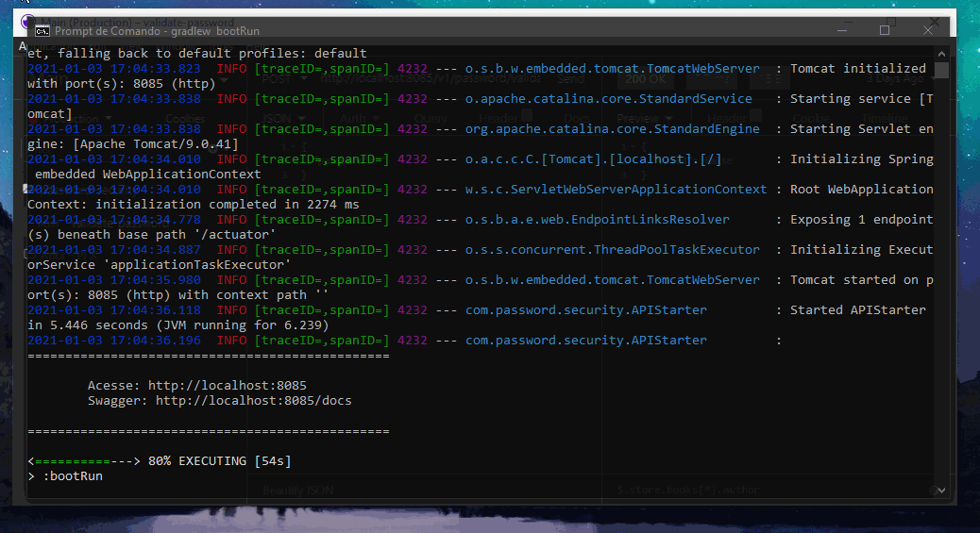Click 'ort(s): 8085 (http) with context path' line
Viewport: 980px width, 533px height.
click(x=178, y=295)
